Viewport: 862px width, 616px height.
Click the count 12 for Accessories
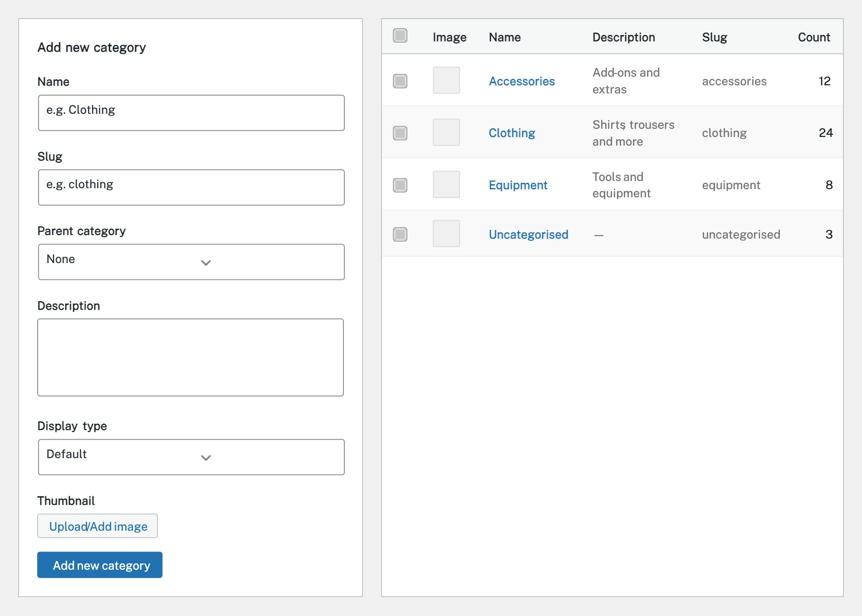click(x=824, y=81)
